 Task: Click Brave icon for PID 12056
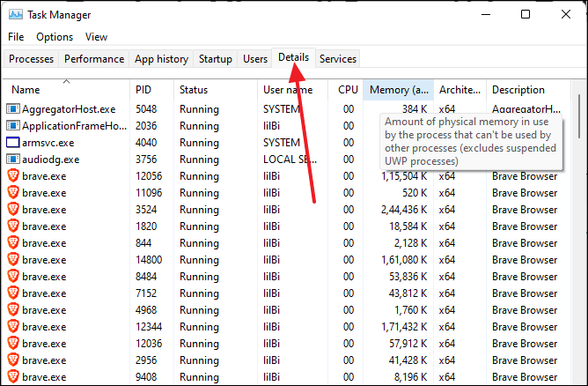13,175
